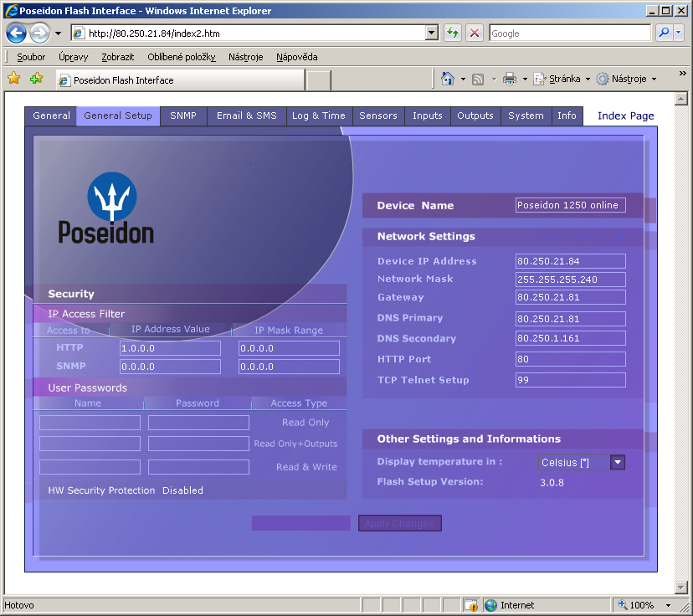Expand the Print dropdown arrow
The image size is (693, 616).
pos(525,80)
